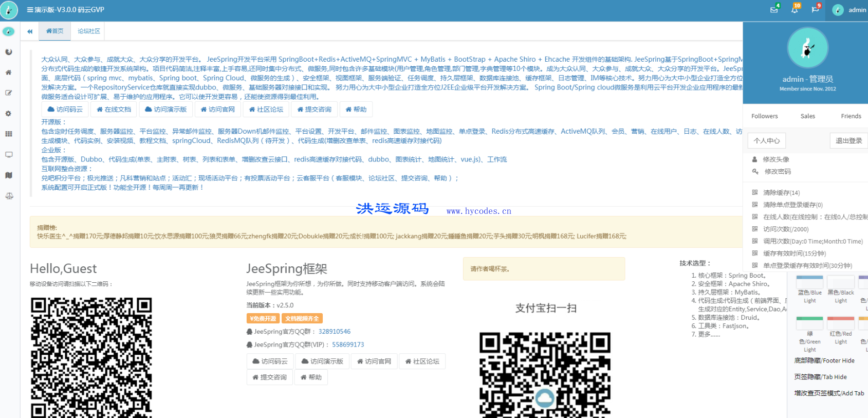
Task: Open Followers in user panel
Action: point(764,116)
